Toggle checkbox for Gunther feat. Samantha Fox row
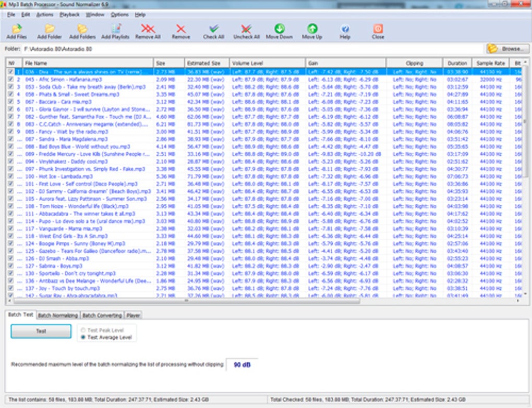The width and height of the screenshot is (532, 408). (10, 117)
